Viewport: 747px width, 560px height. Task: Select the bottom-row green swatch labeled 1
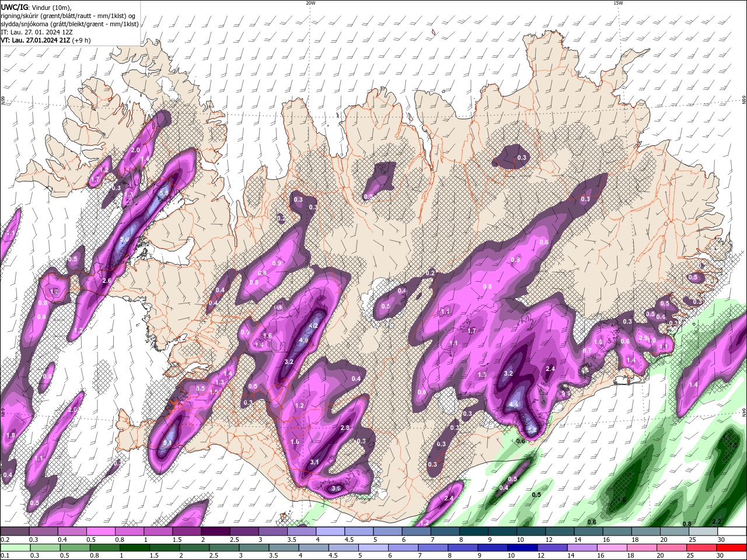point(134,547)
